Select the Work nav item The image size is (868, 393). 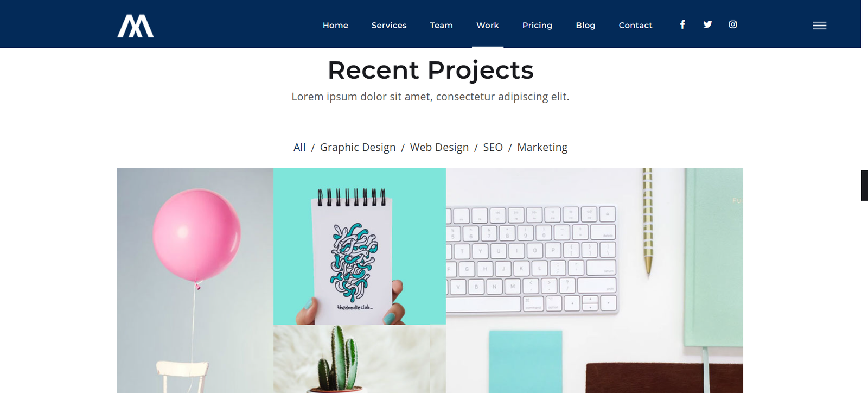488,25
